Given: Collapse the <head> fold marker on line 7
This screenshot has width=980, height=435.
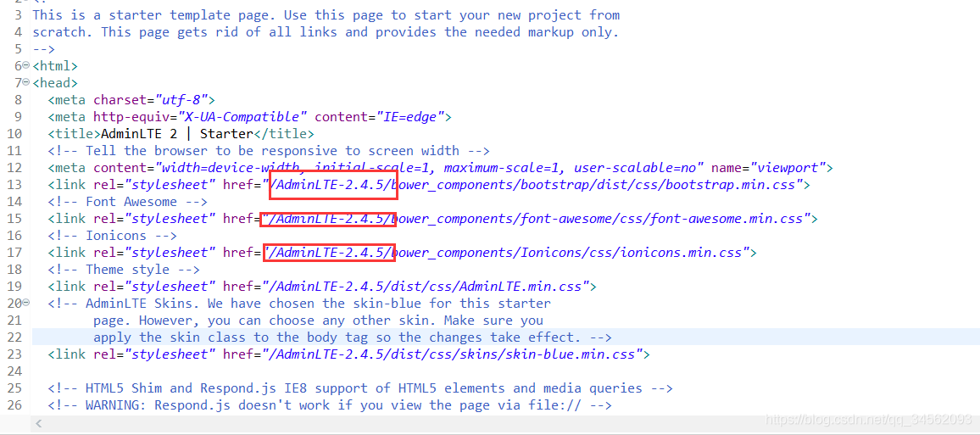Looking at the screenshot, I should [x=25, y=82].
